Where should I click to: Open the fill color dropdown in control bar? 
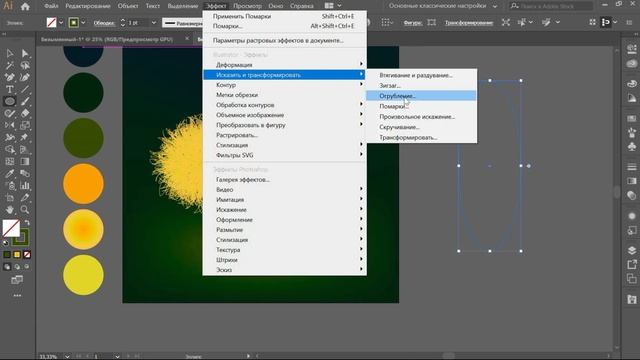(x=61, y=22)
